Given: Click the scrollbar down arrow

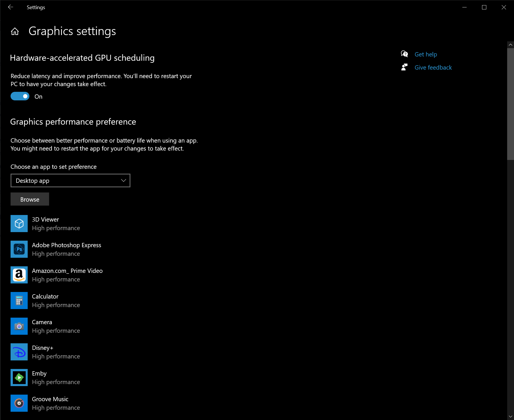Looking at the screenshot, I should (511, 417).
